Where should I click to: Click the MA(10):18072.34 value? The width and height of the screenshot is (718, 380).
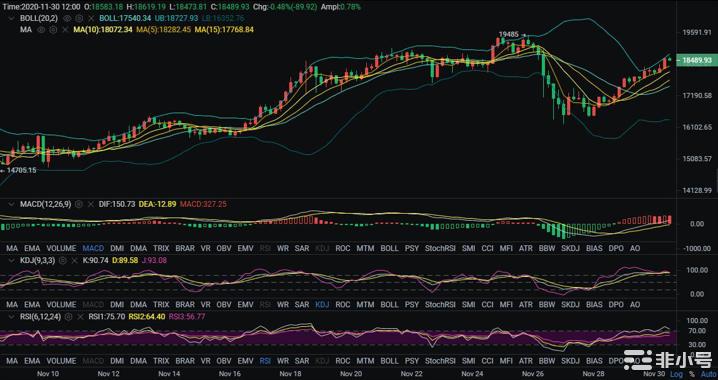pos(103,30)
